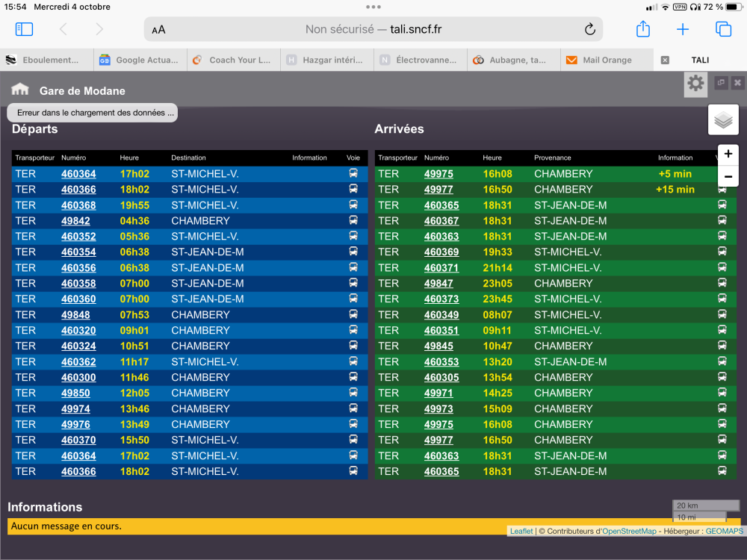Open reader options via the AA button

pyautogui.click(x=158, y=30)
